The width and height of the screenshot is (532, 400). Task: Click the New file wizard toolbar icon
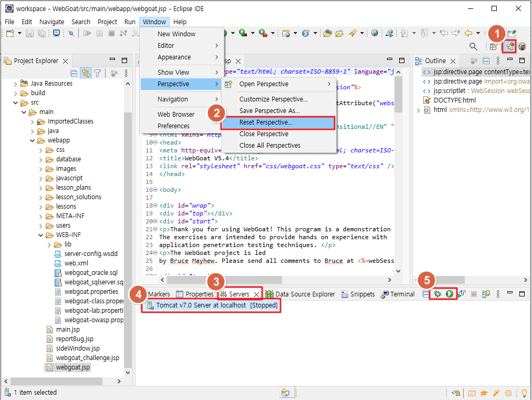coord(10,33)
